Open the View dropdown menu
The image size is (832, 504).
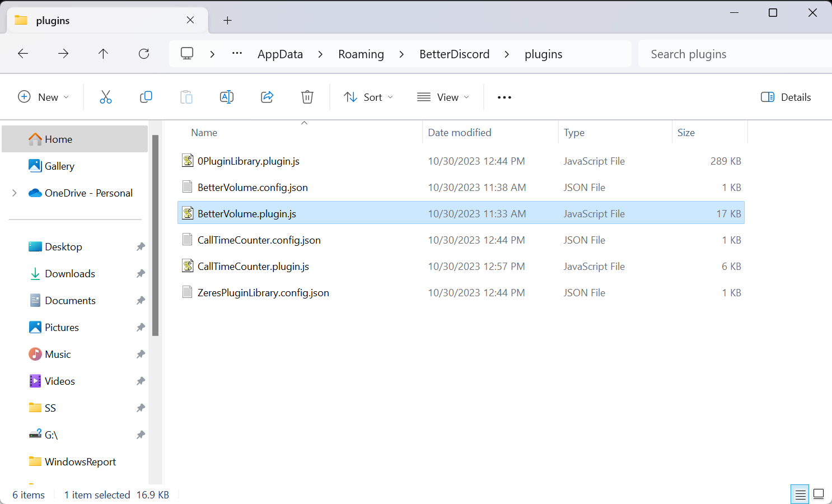443,97
